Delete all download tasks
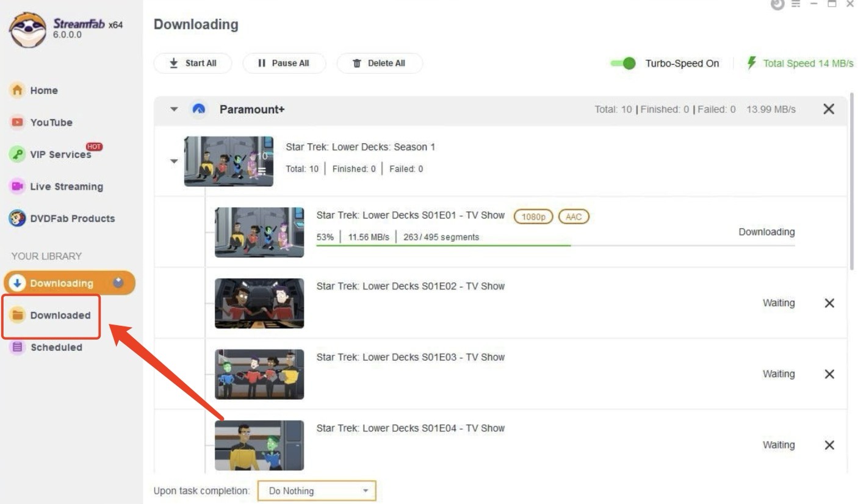The height and width of the screenshot is (504, 858). pos(380,63)
